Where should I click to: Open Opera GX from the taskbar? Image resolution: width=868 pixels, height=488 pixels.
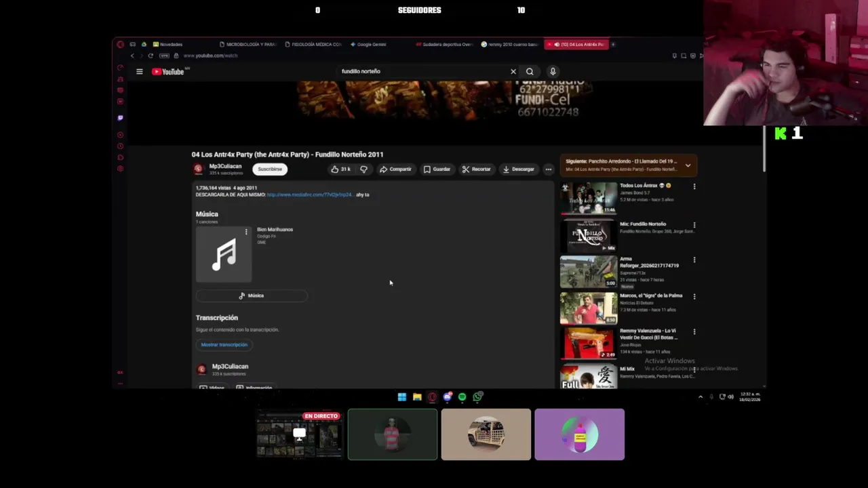pos(432,397)
